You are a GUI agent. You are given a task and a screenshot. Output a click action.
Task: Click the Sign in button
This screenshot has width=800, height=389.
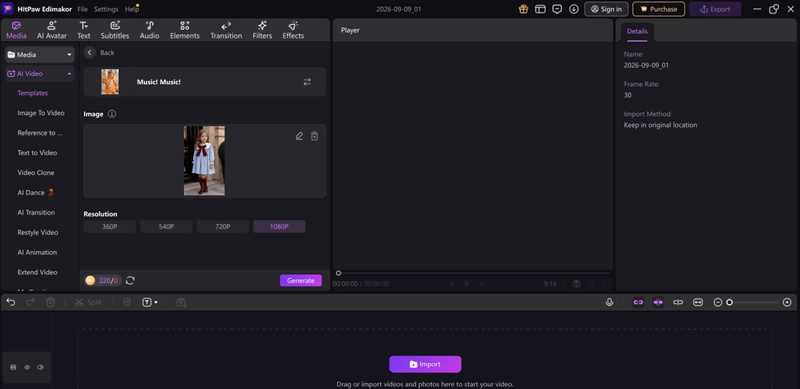point(606,9)
